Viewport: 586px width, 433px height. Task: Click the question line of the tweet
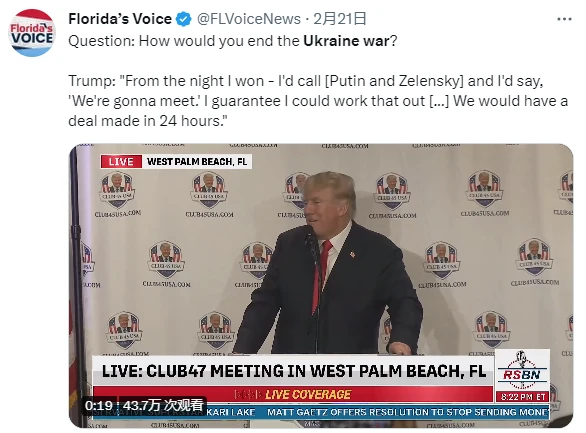click(232, 41)
